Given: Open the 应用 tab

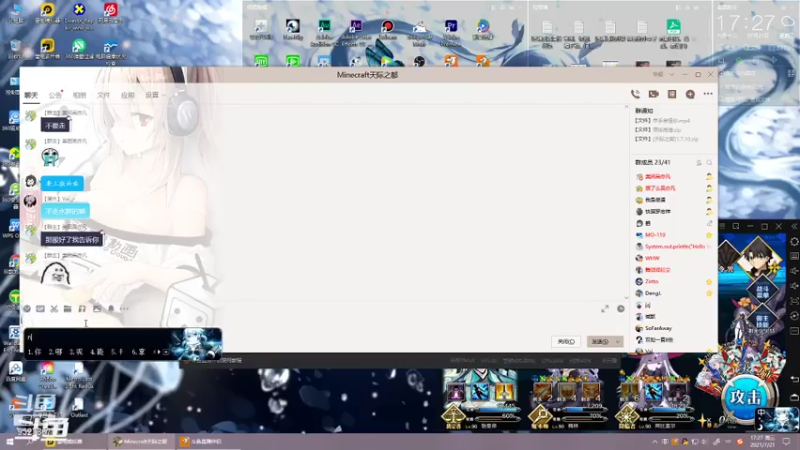Looking at the screenshot, I should [x=128, y=95].
